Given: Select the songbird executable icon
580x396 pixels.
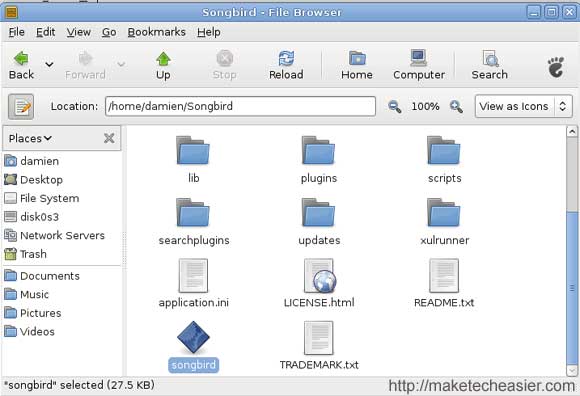Looking at the screenshot, I should (193, 337).
